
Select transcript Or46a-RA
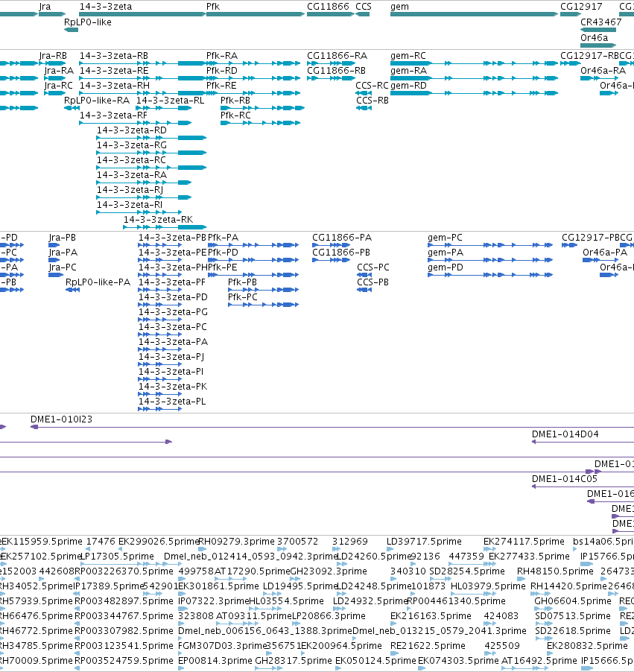(603, 71)
